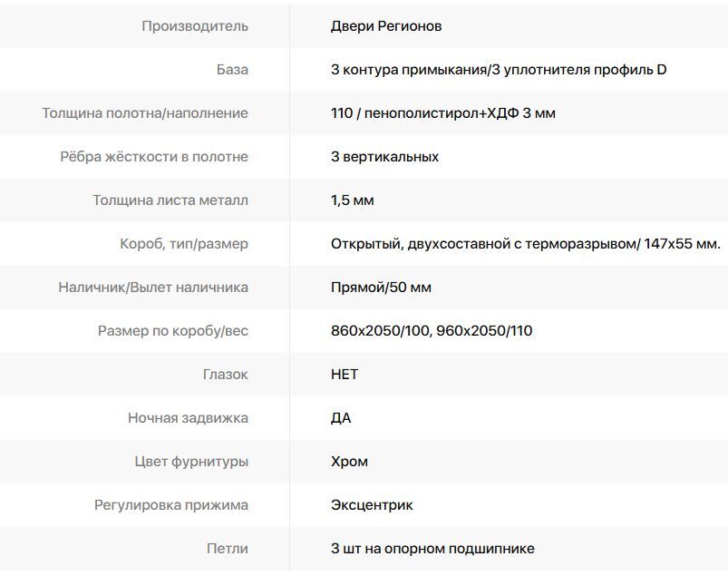This screenshot has height=576, width=728.
Task: Click the "Толщина полотна/наполнение" label
Action: tap(145, 113)
